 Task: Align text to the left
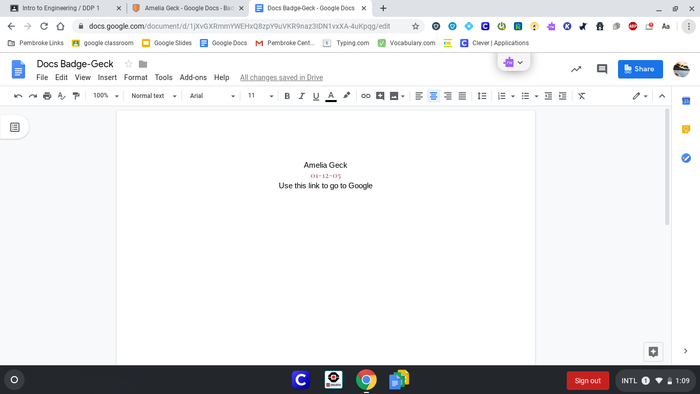click(x=419, y=96)
